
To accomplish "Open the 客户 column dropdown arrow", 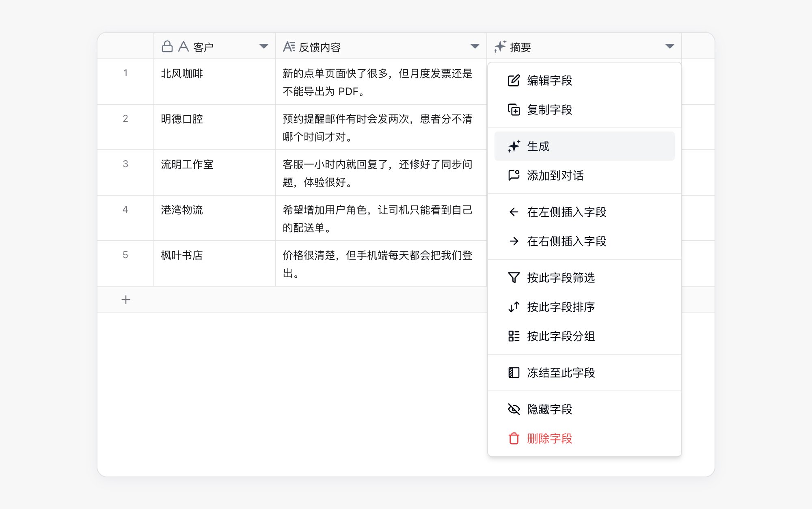I will (264, 46).
